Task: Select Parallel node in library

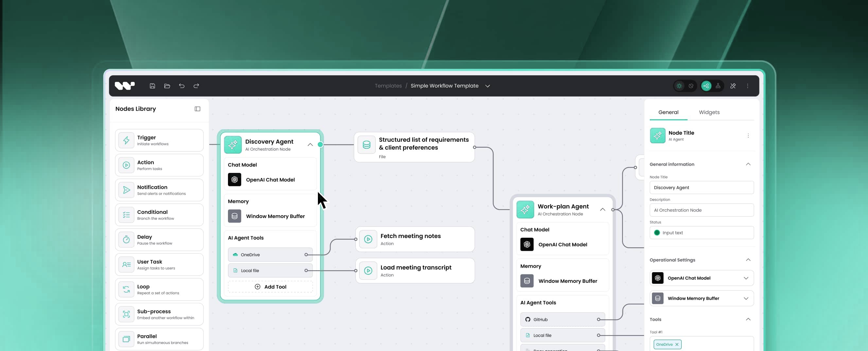Action: pos(159,339)
